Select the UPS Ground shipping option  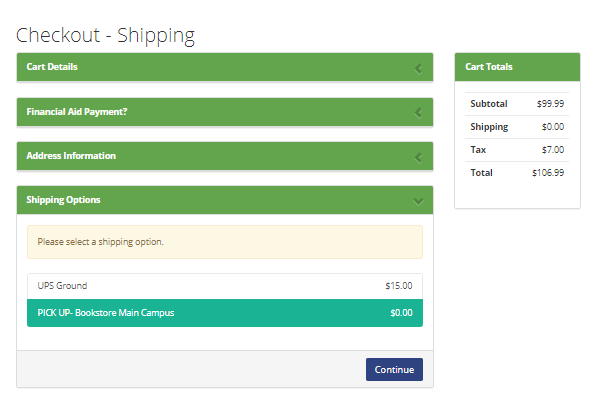(x=225, y=286)
